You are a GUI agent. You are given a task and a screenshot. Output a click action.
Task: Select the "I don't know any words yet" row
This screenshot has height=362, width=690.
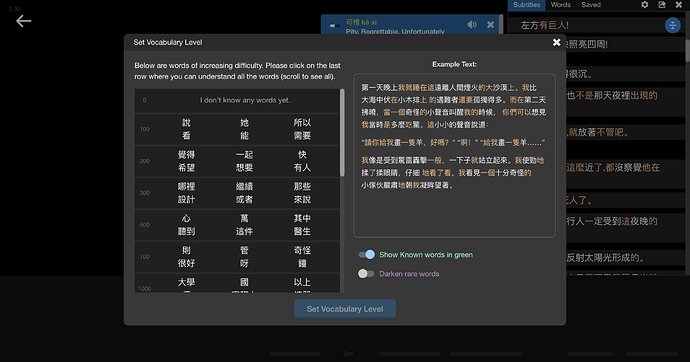coord(237,100)
